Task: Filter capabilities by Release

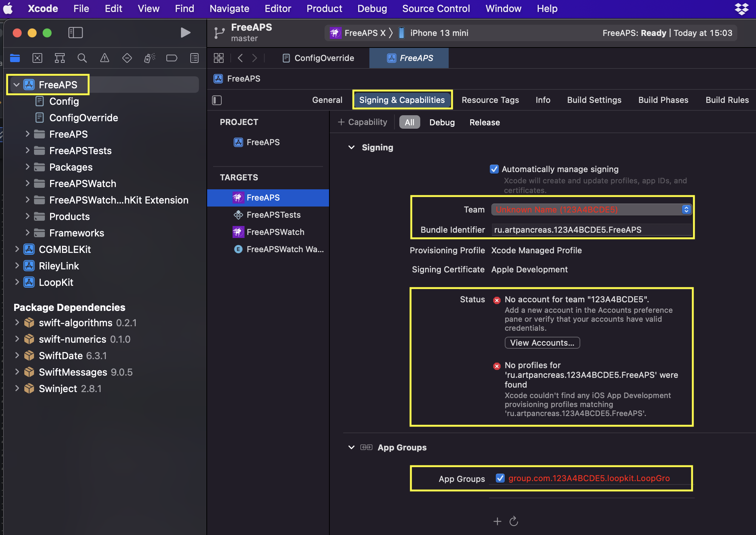Action: (485, 122)
